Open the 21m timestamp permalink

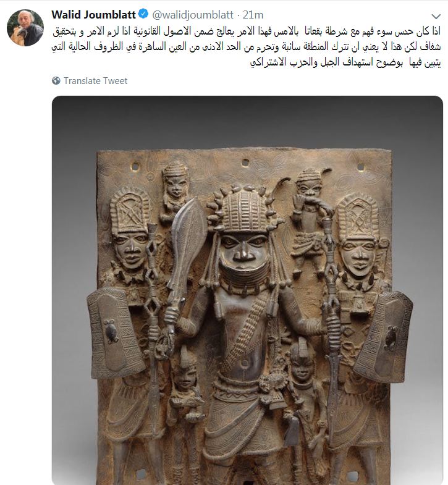pyautogui.click(x=253, y=15)
